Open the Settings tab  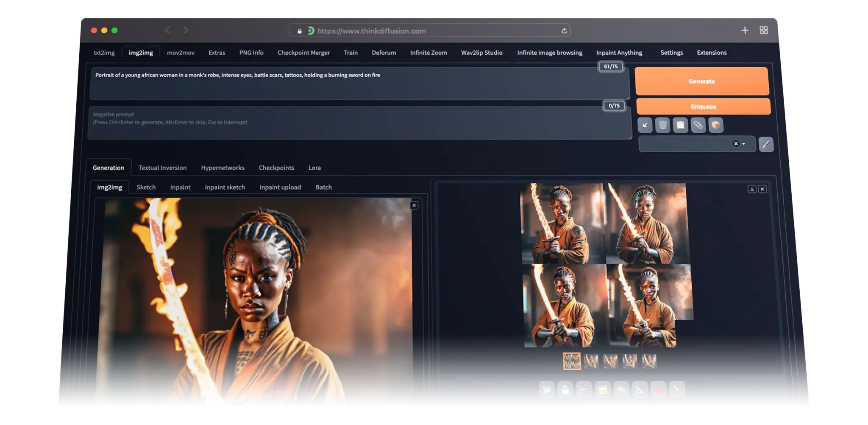click(x=672, y=53)
